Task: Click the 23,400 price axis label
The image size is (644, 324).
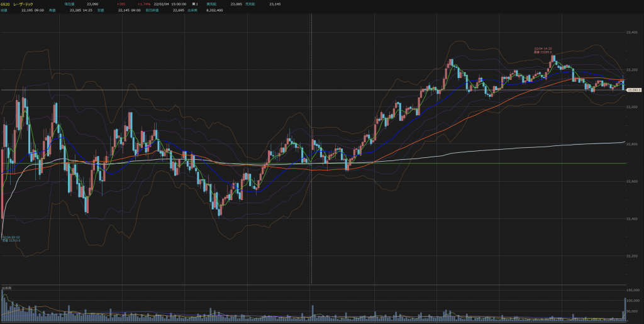Action: 631,32
